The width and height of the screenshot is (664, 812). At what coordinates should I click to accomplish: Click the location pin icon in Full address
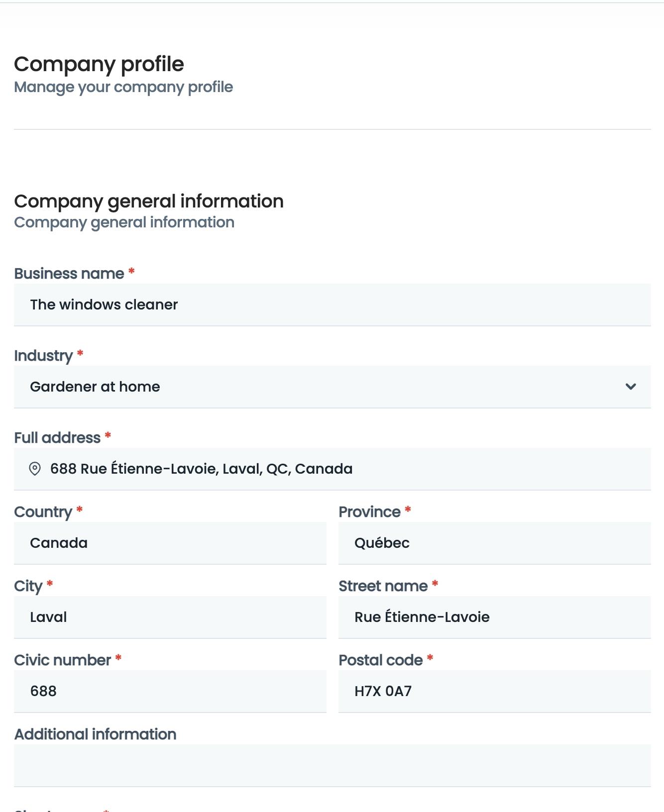[35, 469]
